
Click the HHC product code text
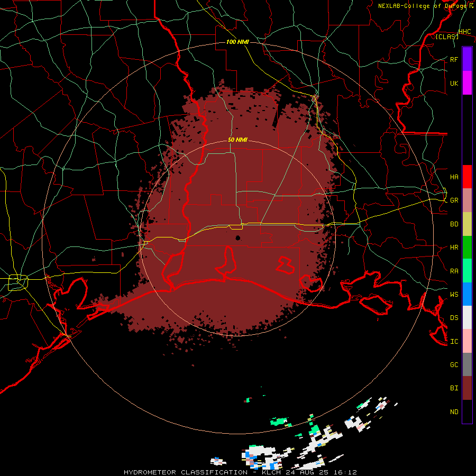pyautogui.click(x=464, y=32)
